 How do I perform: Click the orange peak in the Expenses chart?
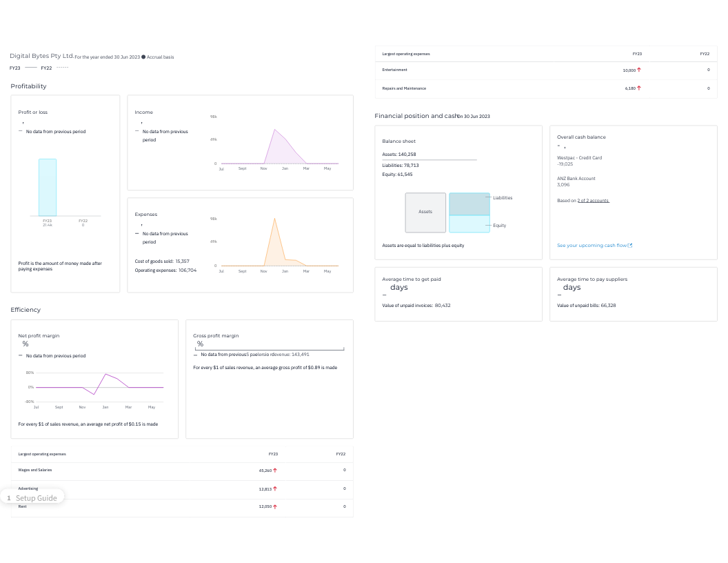(275, 219)
